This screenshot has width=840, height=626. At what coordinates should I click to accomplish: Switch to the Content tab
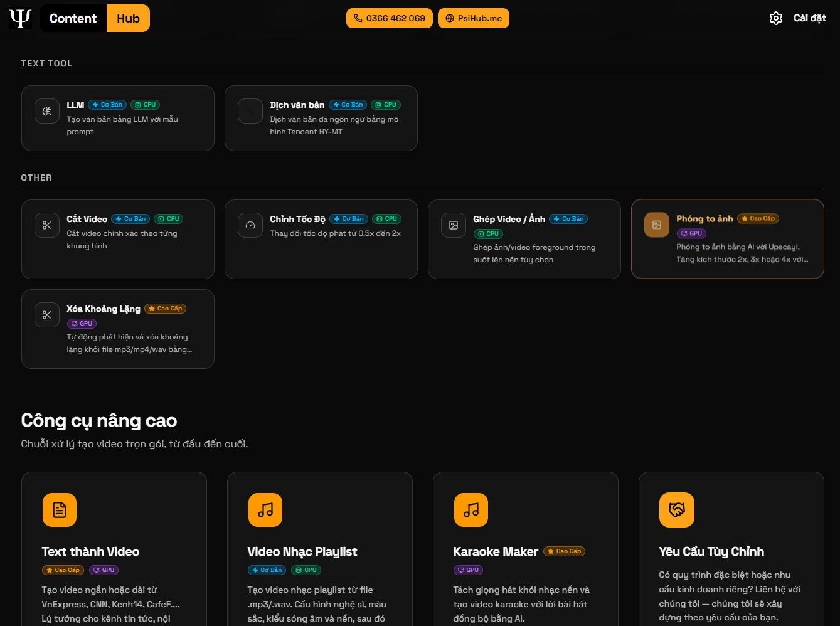pos(73,18)
